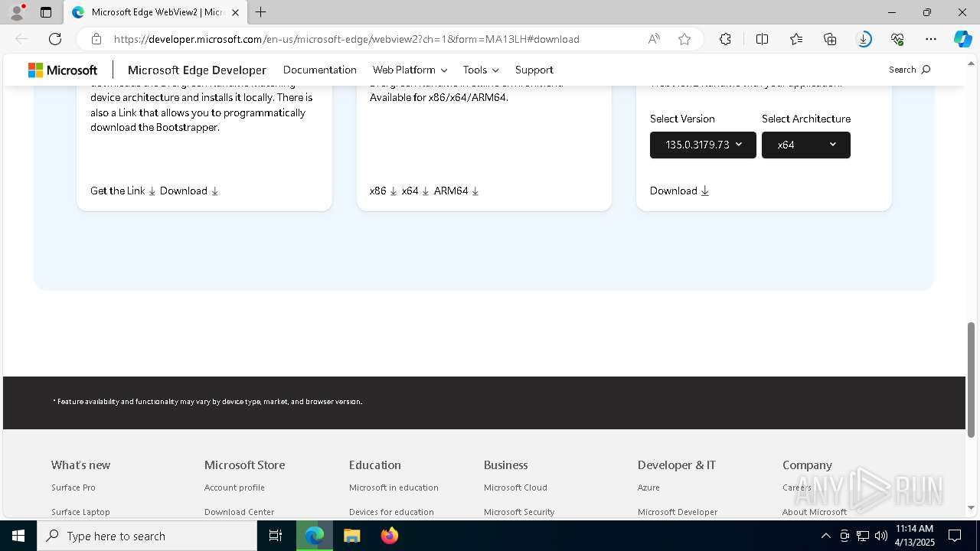Open Collections icon in toolbar

[x=830, y=39]
